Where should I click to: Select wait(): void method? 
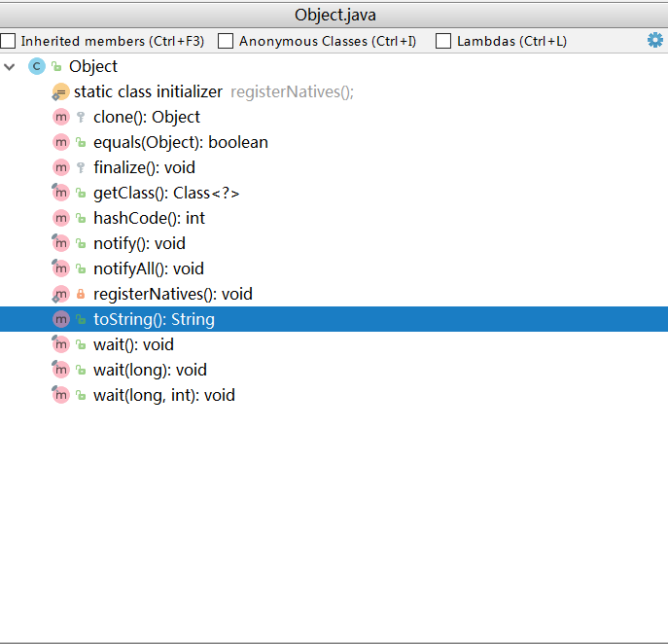click(334, 344)
